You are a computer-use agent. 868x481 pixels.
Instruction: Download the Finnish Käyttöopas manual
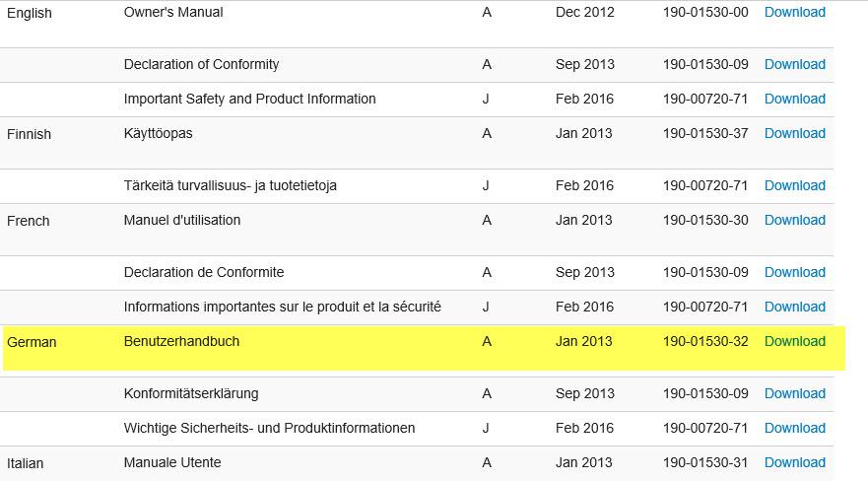tap(794, 134)
